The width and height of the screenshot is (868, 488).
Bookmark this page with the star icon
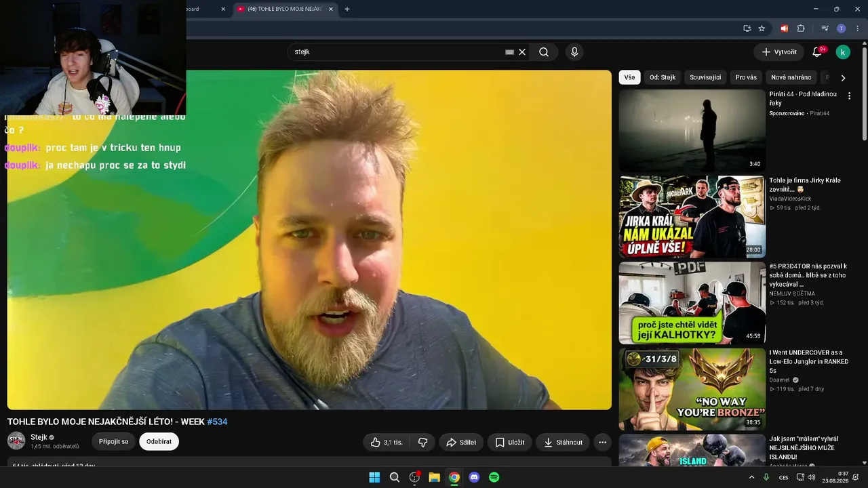(x=762, y=28)
